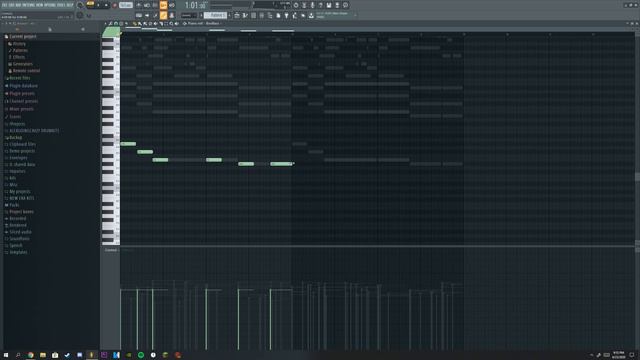Open Patterns in the browser tree
The image size is (640, 360).
20,50
